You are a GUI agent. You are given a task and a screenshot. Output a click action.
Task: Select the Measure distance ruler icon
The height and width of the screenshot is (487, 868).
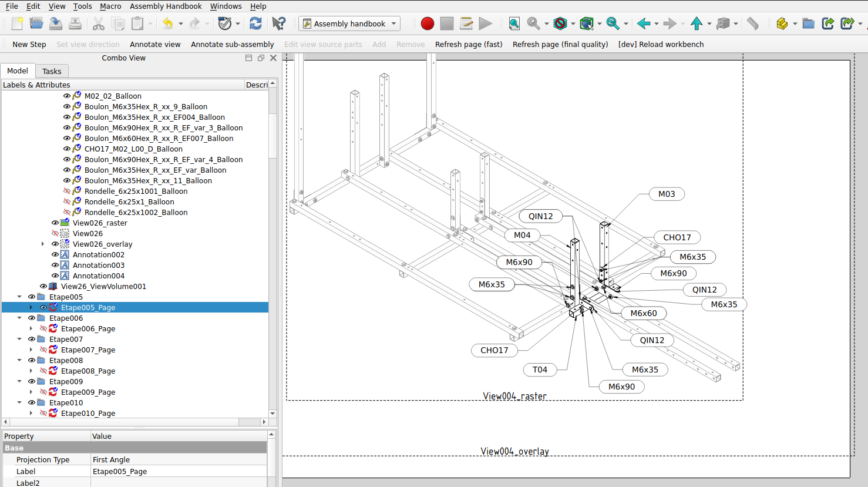pos(752,23)
